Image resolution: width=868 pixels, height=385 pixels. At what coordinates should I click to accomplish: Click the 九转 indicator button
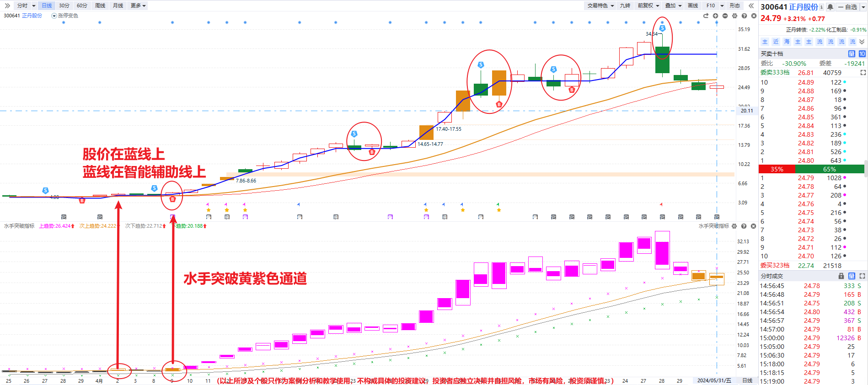(x=625, y=5)
